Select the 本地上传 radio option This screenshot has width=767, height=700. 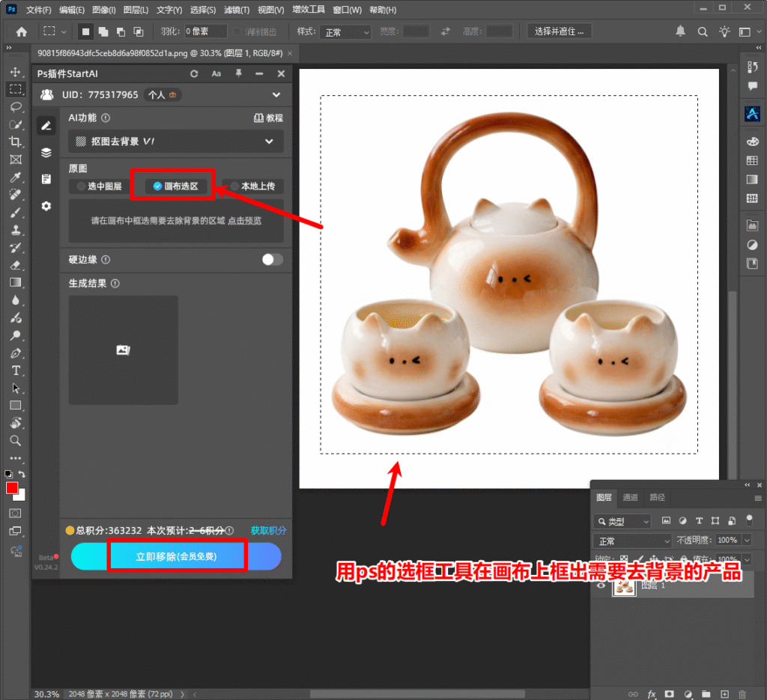[x=252, y=186]
